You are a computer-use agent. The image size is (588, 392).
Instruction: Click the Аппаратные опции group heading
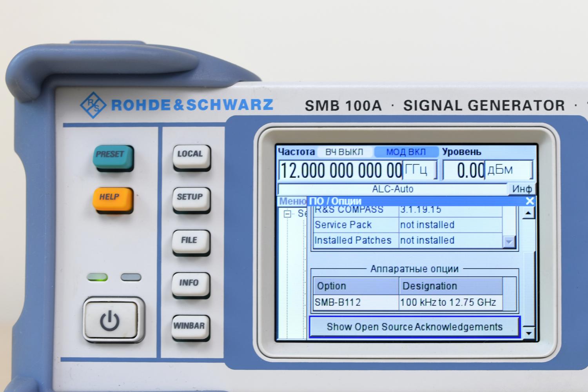pyautogui.click(x=414, y=269)
